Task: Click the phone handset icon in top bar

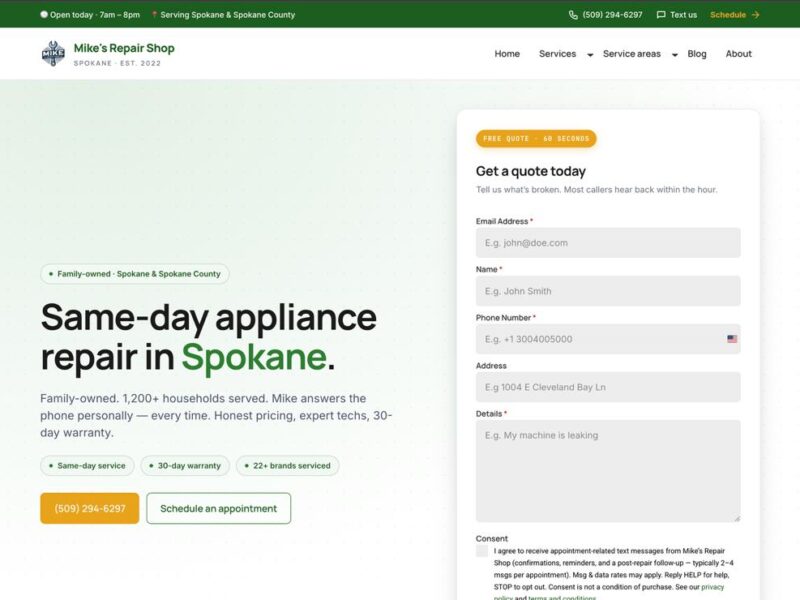Action: tap(573, 15)
